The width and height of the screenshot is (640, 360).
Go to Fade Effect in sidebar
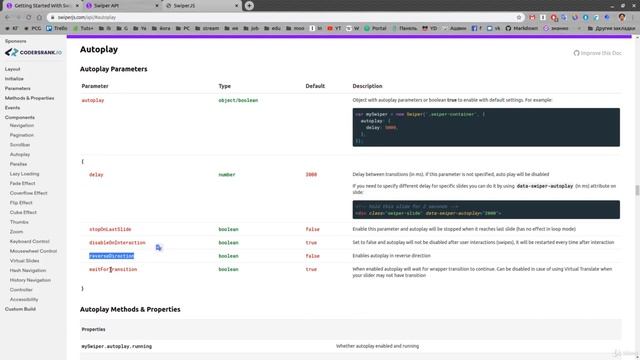(22, 184)
